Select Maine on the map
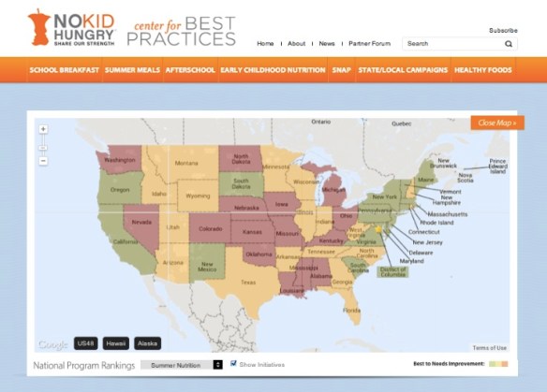This screenshot has width=547, height=392. (425, 180)
